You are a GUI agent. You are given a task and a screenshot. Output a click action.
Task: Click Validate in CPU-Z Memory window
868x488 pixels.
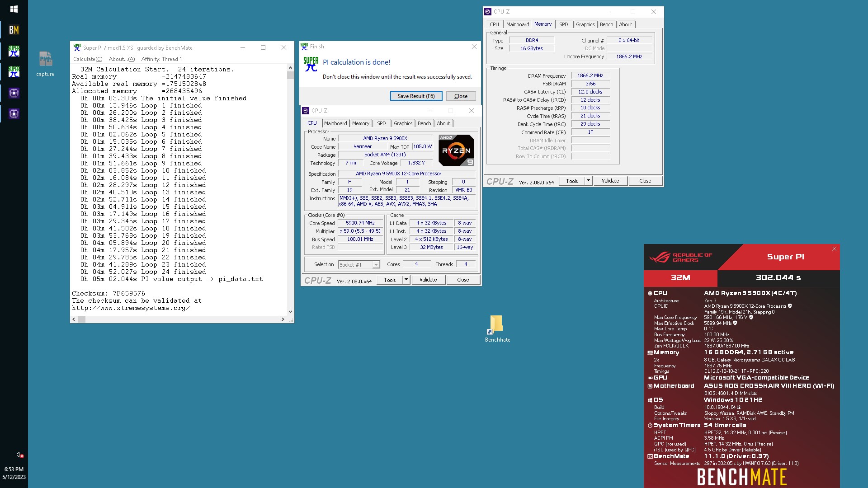(x=610, y=181)
